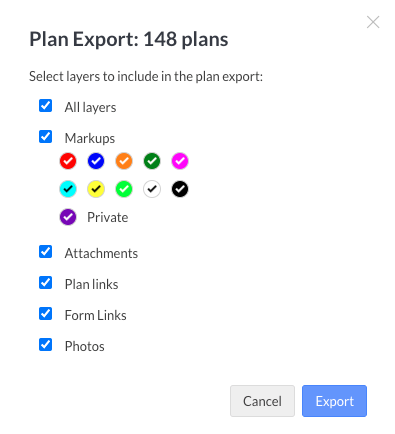Screen dimensions: 395x434
Task: Toggle the purple Private markups swatch
Action: (x=68, y=217)
